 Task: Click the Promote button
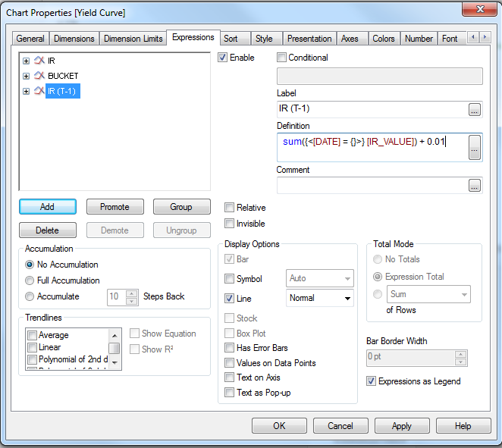[x=115, y=207]
